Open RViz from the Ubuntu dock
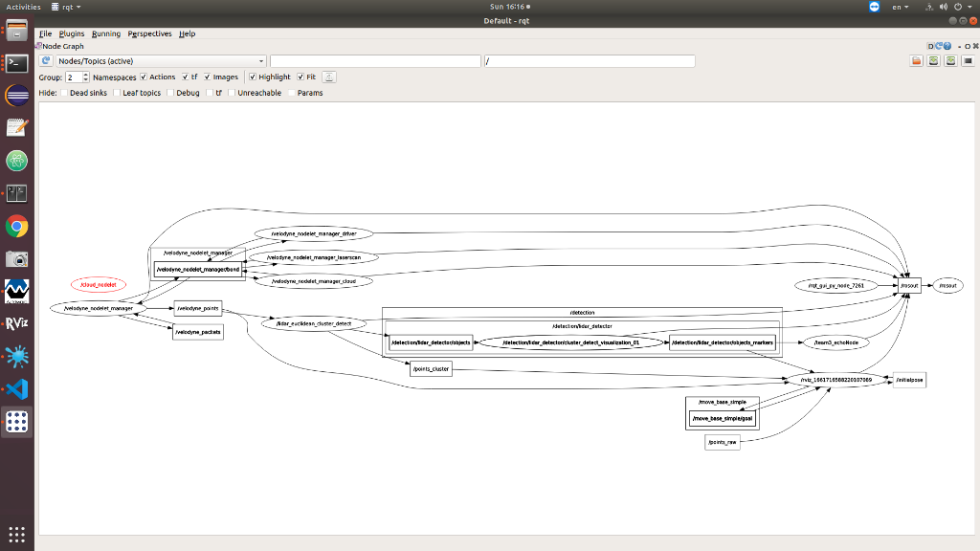 point(17,323)
